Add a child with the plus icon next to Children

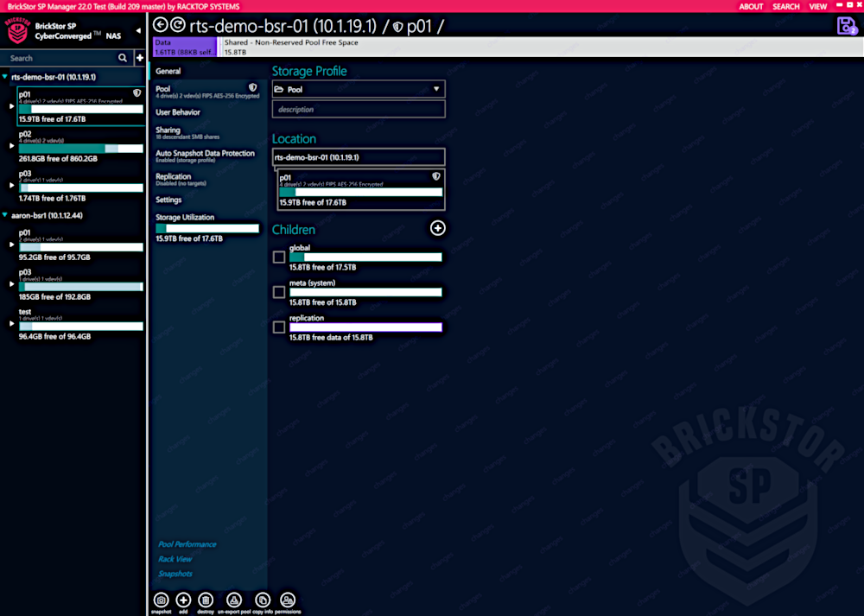point(438,228)
